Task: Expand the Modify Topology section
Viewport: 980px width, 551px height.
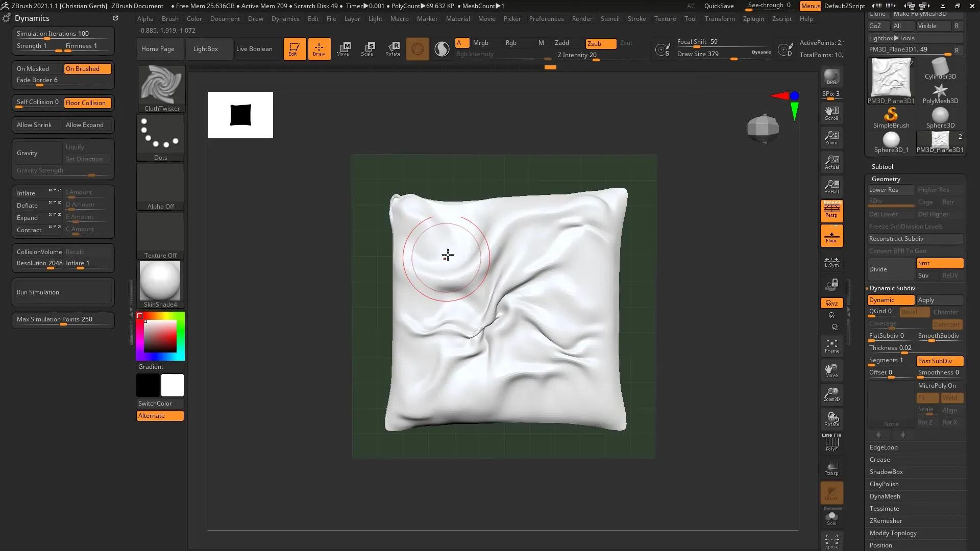Action: pos(893,533)
